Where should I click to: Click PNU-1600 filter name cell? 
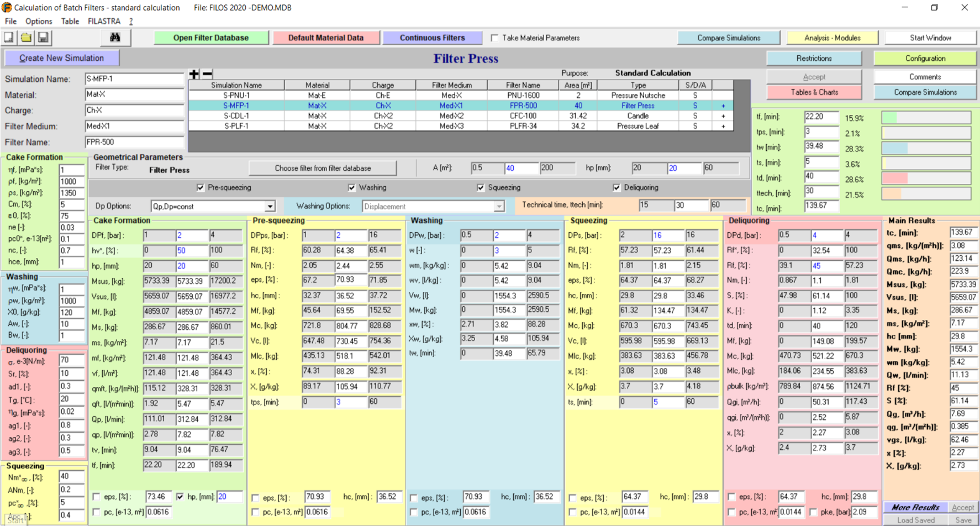(x=523, y=96)
